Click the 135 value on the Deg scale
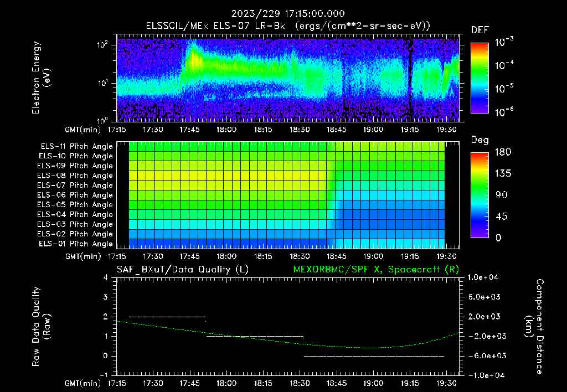This screenshot has width=567, height=392. point(503,174)
